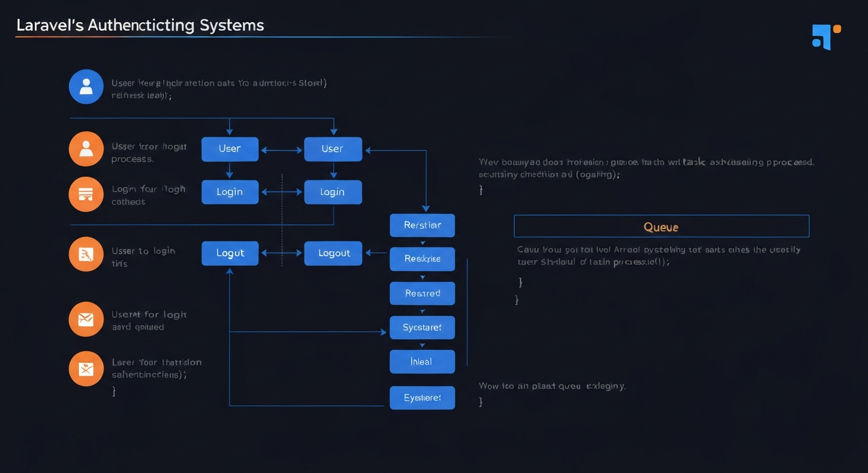
Task: Click the orange mail icon beside 'Userat for logit'
Action: [x=86, y=319]
